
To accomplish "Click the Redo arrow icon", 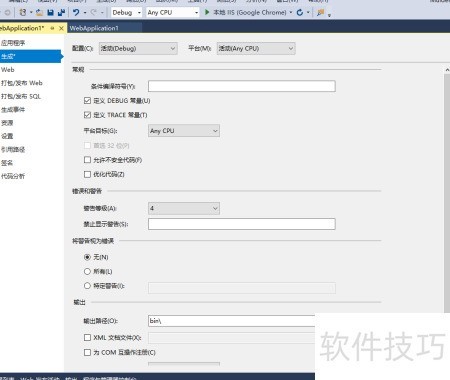I will 94,13.
